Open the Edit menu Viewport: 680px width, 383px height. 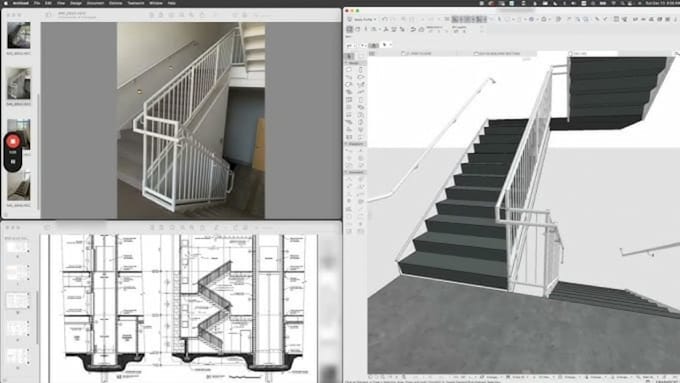point(48,3)
